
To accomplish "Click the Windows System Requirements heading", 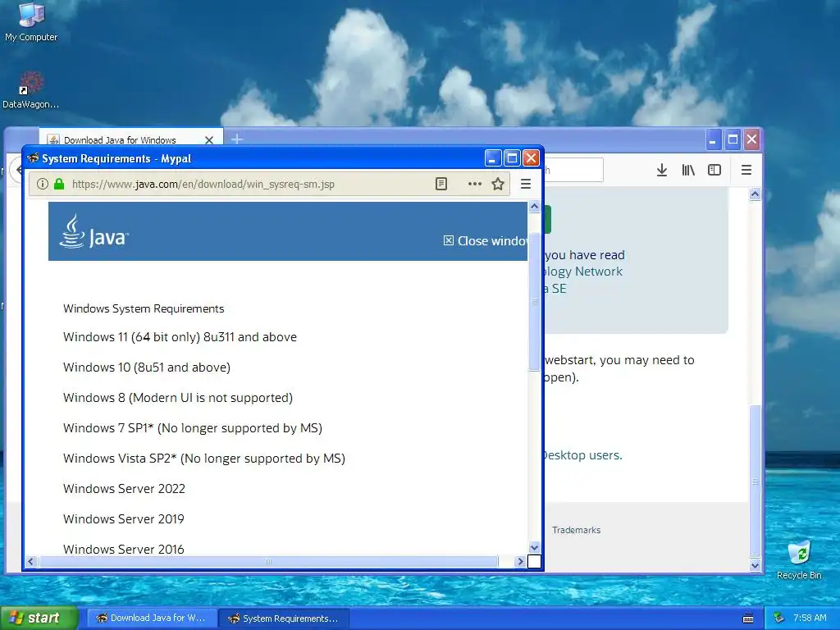I will pos(144,308).
